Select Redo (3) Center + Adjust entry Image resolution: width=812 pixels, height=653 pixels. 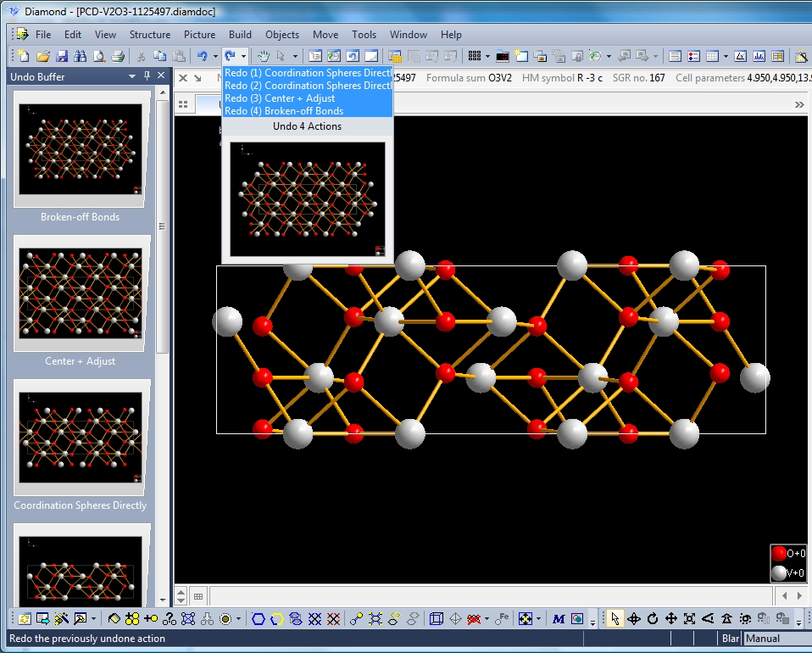280,98
